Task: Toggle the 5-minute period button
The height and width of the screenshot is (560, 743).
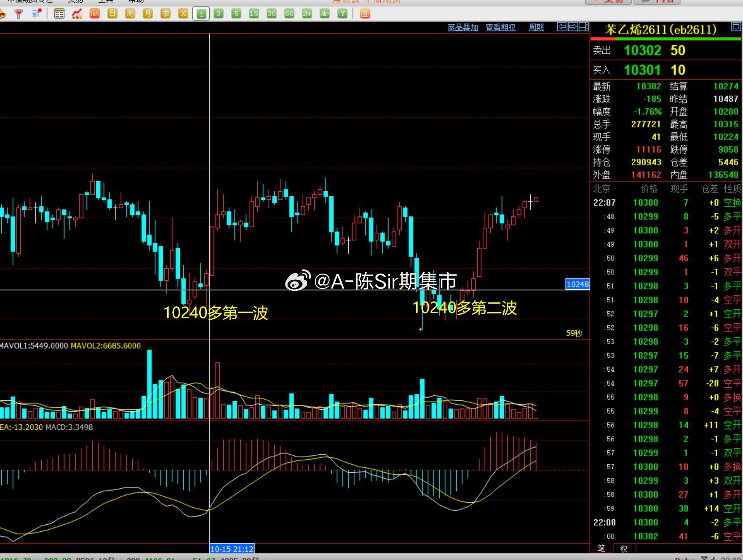Action: coord(236,14)
